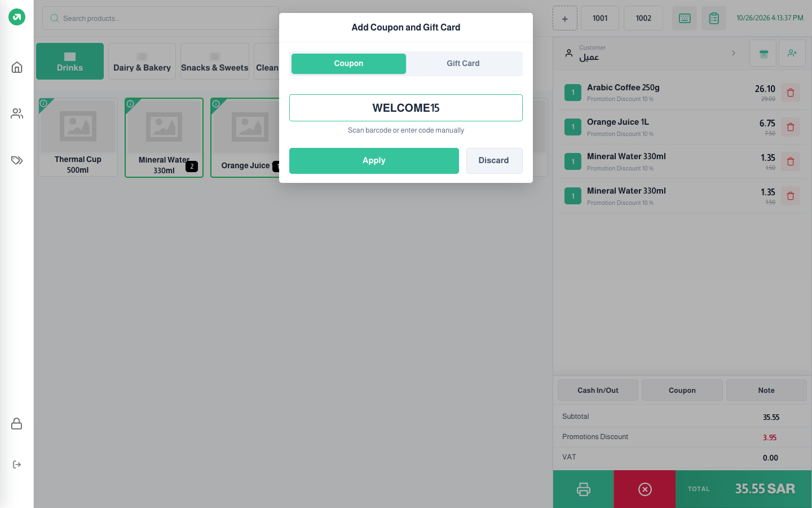Image resolution: width=812 pixels, height=508 pixels.
Task: Open the Snacks & Sweets category
Action: point(215,61)
